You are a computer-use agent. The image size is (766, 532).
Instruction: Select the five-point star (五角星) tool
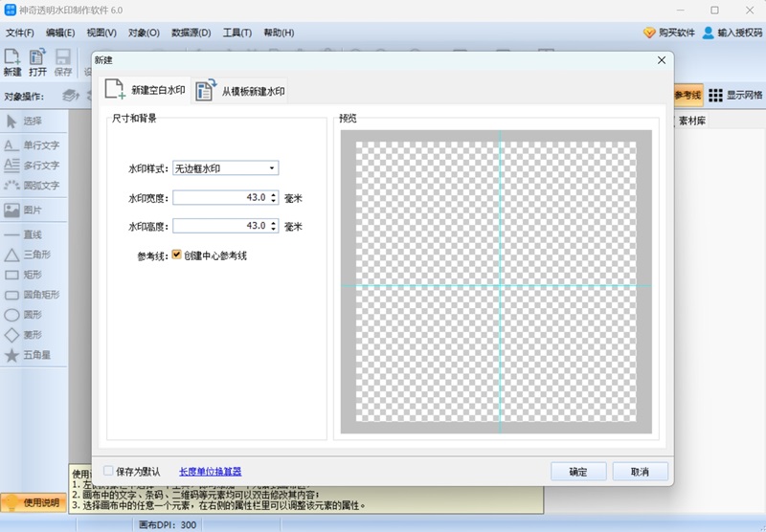click(33, 355)
